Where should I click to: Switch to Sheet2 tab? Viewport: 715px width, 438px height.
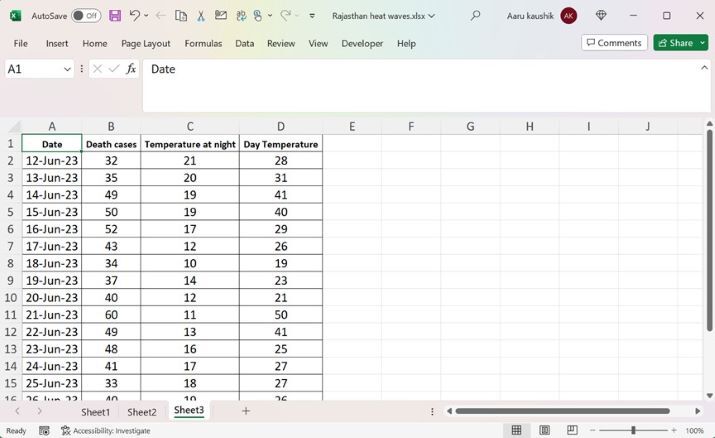point(142,412)
